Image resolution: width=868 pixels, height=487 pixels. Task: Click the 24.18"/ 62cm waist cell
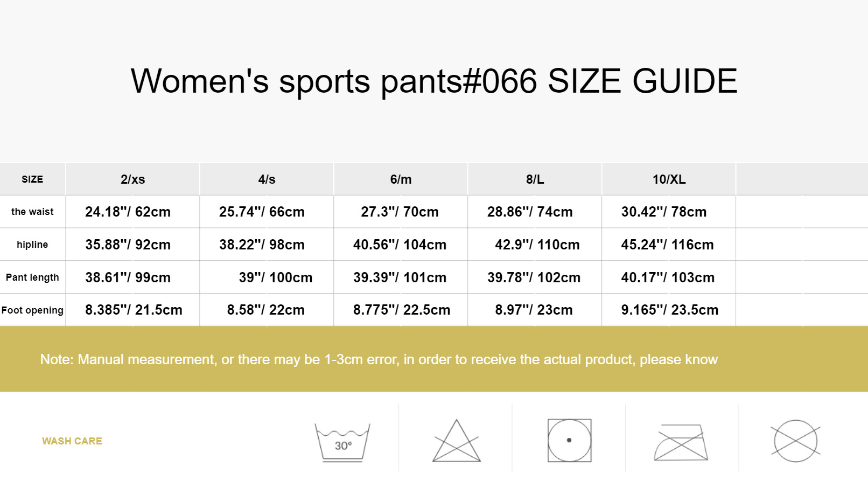(128, 212)
